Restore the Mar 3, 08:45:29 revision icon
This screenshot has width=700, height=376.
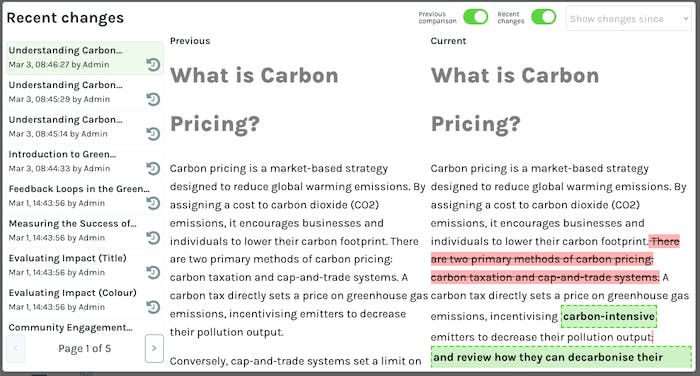[153, 99]
